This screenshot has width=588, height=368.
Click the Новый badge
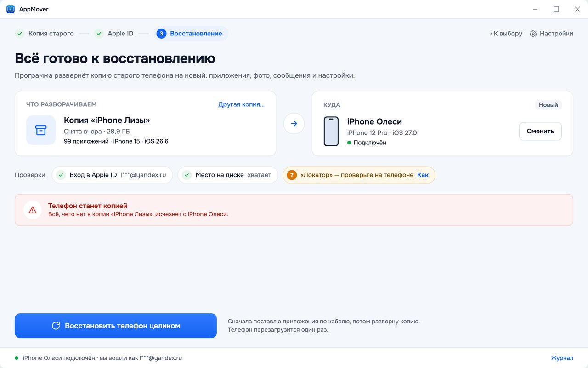(x=548, y=105)
